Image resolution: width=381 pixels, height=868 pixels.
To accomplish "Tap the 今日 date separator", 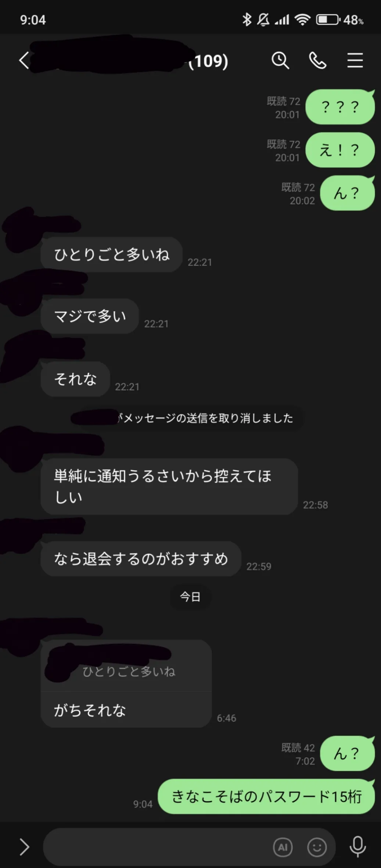I will click(190, 597).
